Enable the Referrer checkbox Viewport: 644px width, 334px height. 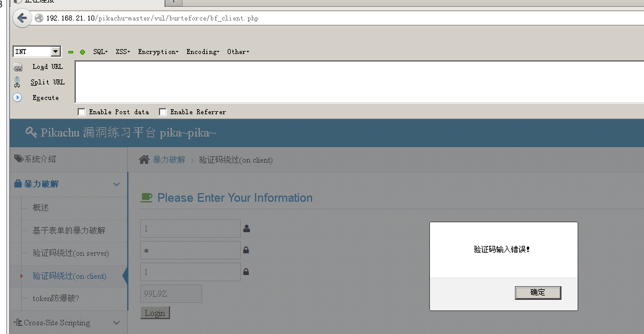(163, 112)
